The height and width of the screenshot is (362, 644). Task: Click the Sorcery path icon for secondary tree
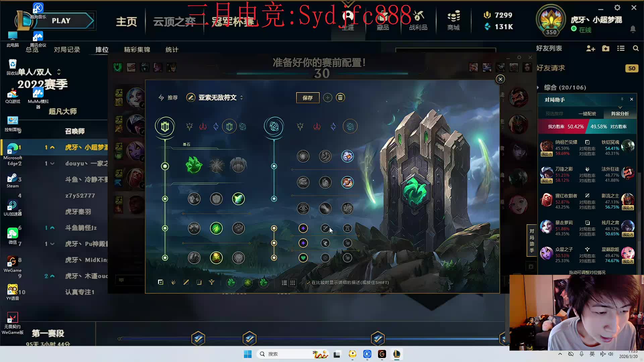(x=333, y=127)
